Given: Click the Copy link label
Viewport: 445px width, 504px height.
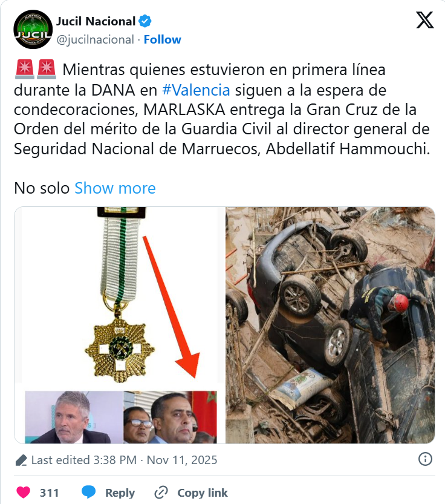Looking at the screenshot, I should coord(203,493).
